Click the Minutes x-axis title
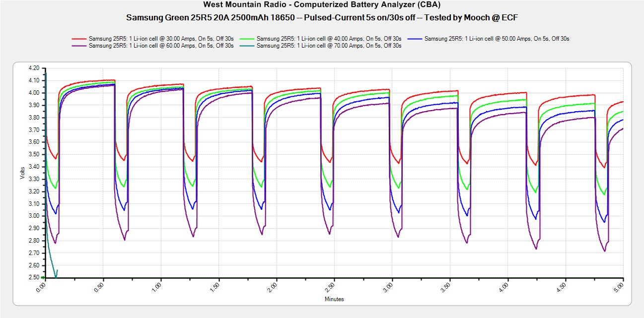The image size is (644, 318). coord(334,299)
